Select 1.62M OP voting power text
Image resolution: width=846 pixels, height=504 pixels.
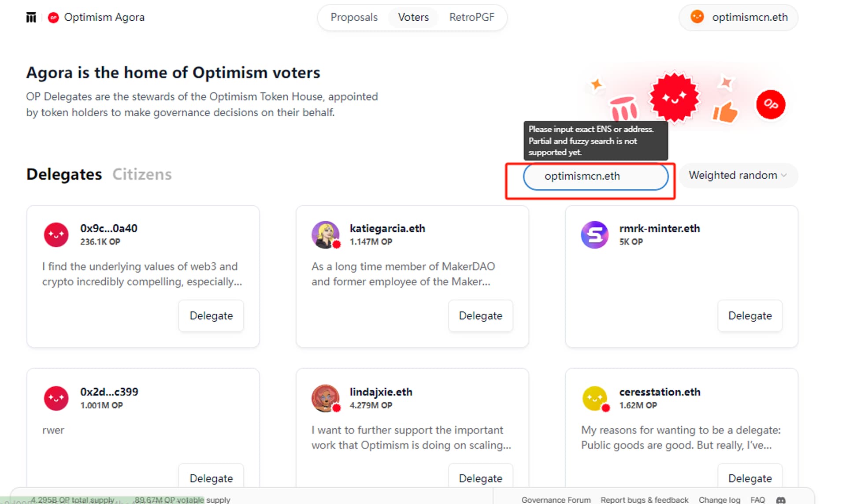638,405
